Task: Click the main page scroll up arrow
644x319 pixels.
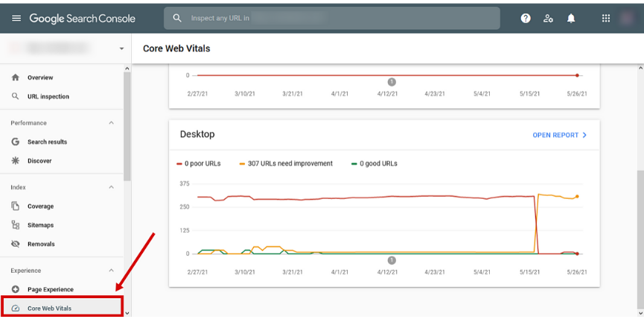Action: [x=640, y=67]
